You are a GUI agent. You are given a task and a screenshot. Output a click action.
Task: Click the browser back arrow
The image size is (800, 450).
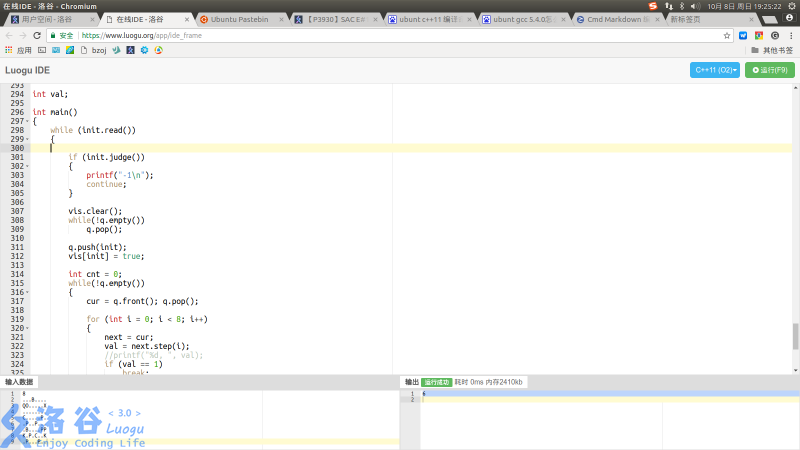[9, 34]
